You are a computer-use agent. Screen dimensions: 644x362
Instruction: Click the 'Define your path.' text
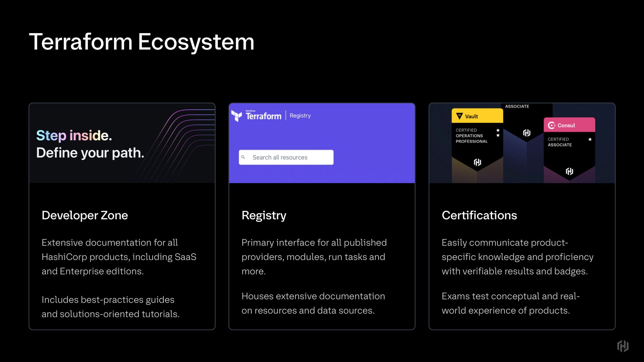90,153
